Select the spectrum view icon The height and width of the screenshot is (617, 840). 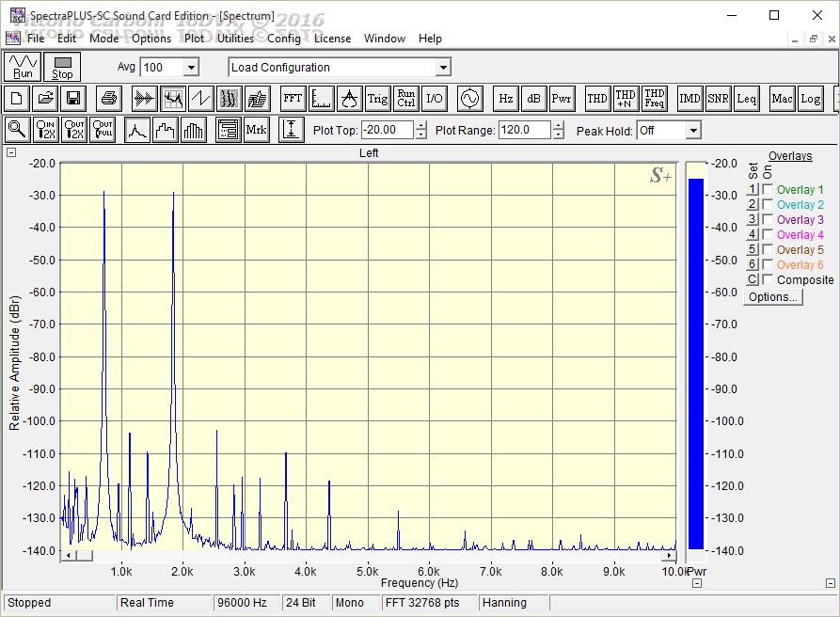[172, 99]
